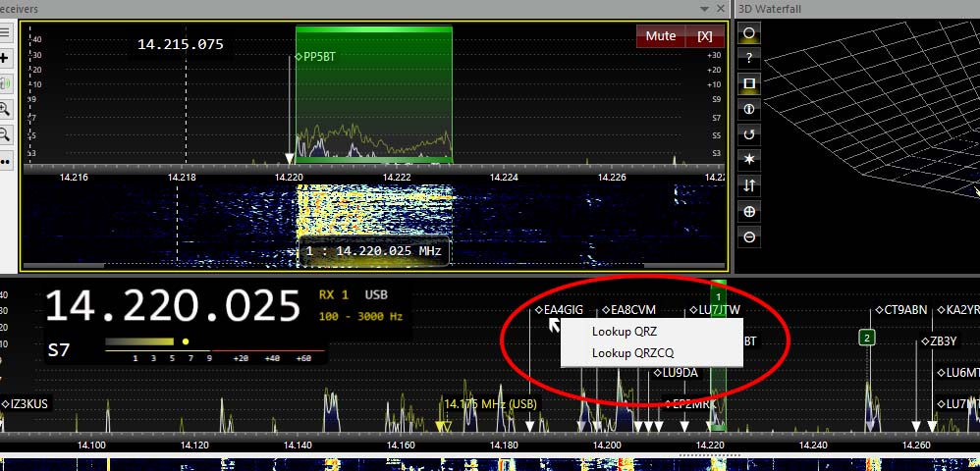Click the zoom in magnifier icon
This screenshot has width=980, height=471.
coord(5,109)
